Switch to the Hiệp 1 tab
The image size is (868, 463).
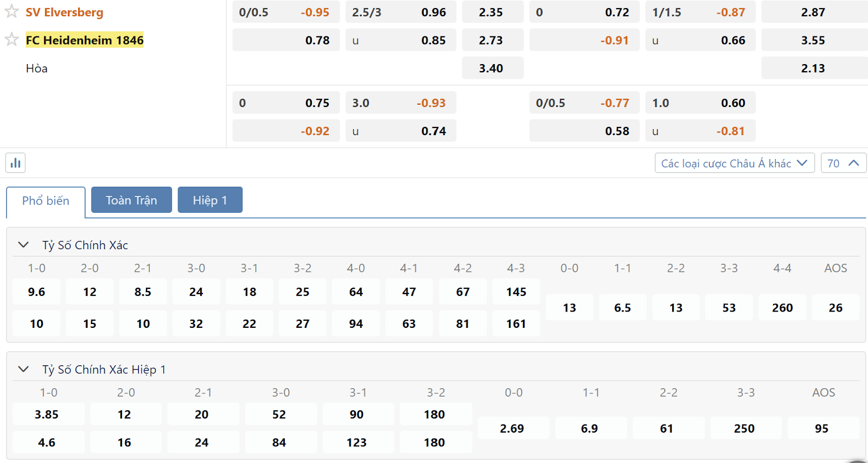210,200
